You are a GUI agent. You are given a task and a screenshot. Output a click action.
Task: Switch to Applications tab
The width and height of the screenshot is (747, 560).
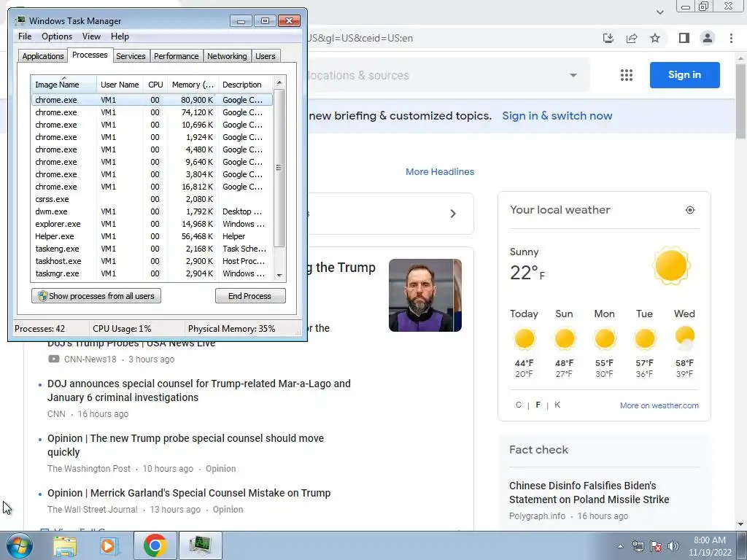[43, 56]
